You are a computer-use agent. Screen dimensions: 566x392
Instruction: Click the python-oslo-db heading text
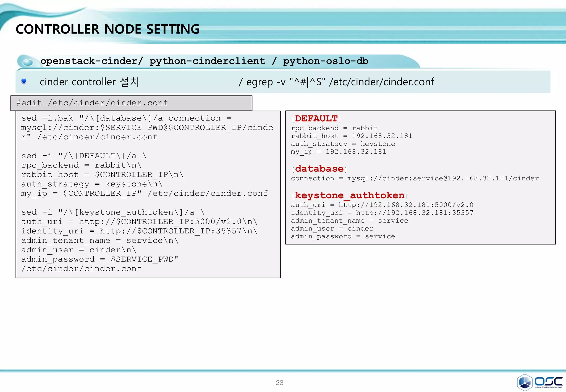point(326,61)
